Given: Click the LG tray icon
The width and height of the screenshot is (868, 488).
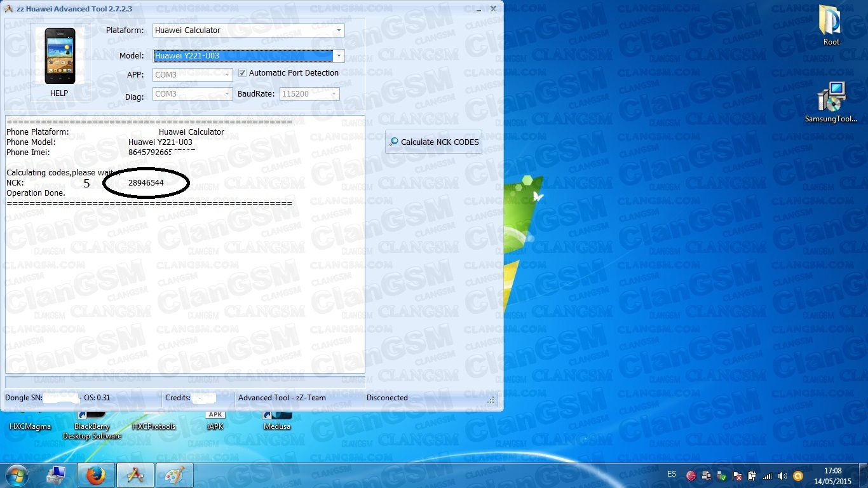Looking at the screenshot, I should point(691,476).
